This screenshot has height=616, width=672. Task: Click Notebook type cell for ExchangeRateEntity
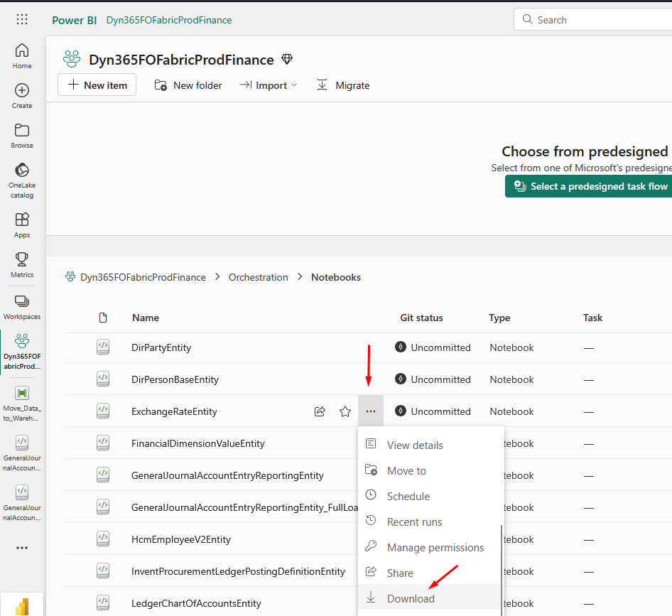pos(511,411)
